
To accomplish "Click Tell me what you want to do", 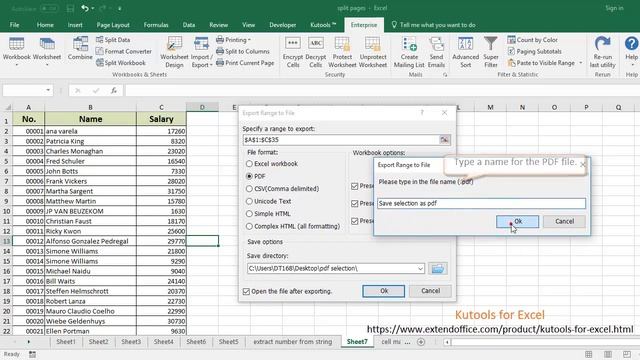I will tap(433, 25).
